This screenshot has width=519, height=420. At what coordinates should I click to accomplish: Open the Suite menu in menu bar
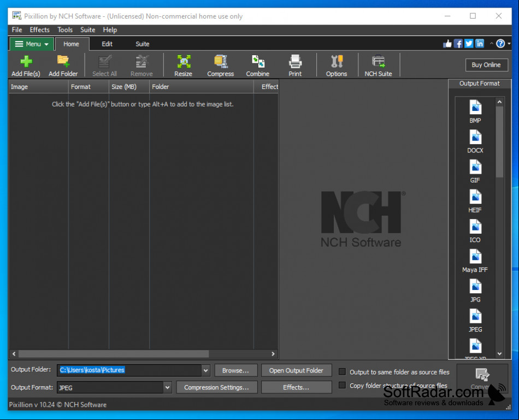88,30
